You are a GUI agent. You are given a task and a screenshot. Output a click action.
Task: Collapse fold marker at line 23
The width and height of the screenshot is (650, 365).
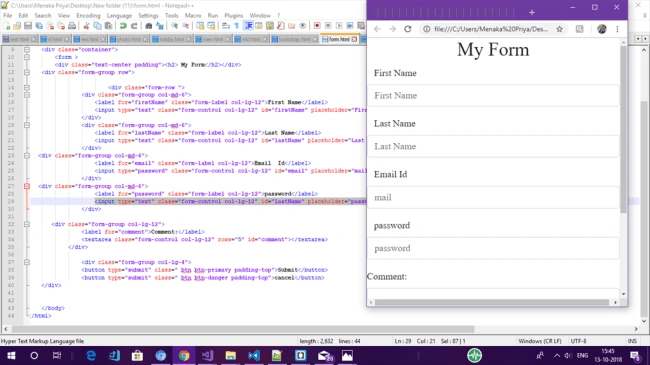27,156
